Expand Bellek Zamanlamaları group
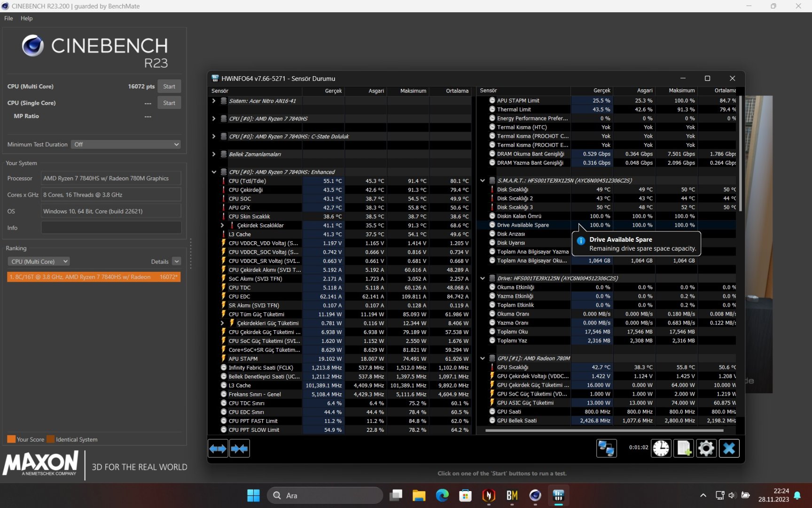 tap(214, 154)
